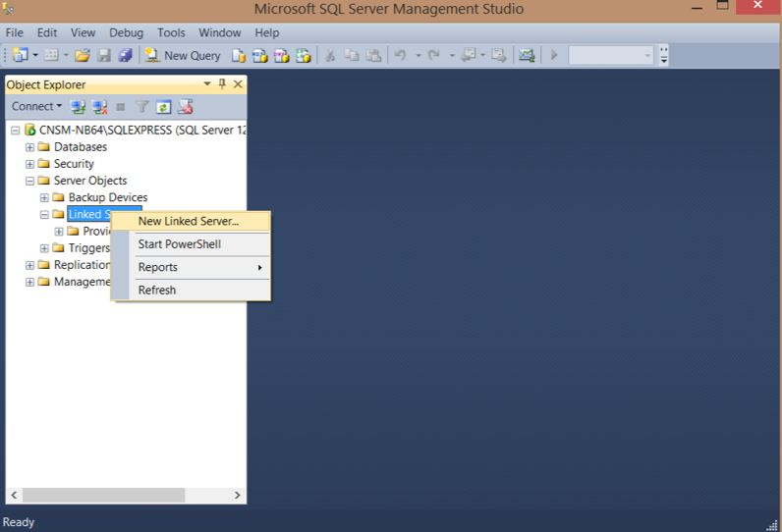Open the Reports submenu
Image resolution: width=782 pixels, height=532 pixels.
tap(196, 267)
